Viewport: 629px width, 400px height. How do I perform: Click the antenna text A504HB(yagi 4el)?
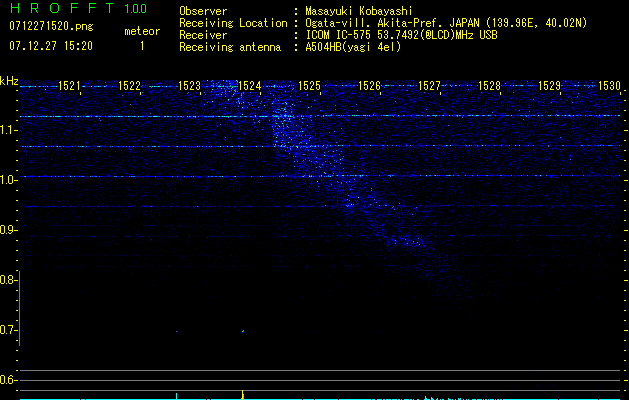click(x=353, y=47)
